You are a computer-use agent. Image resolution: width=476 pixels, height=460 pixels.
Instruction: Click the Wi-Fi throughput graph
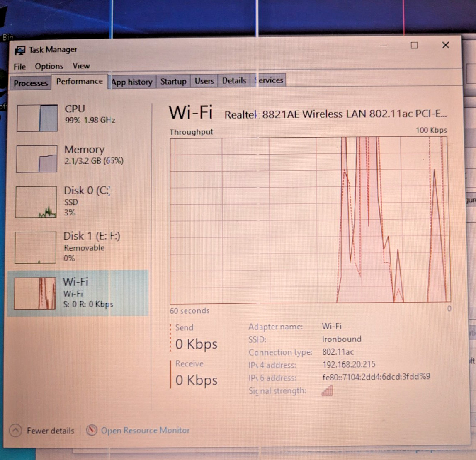tap(310, 220)
